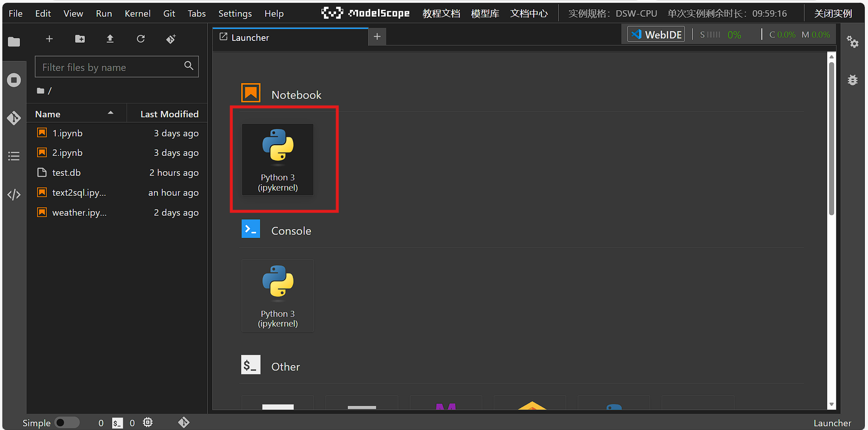Viewport: 868px width, 430px height.
Task: Open 文档中心 link
Action: (529, 13)
